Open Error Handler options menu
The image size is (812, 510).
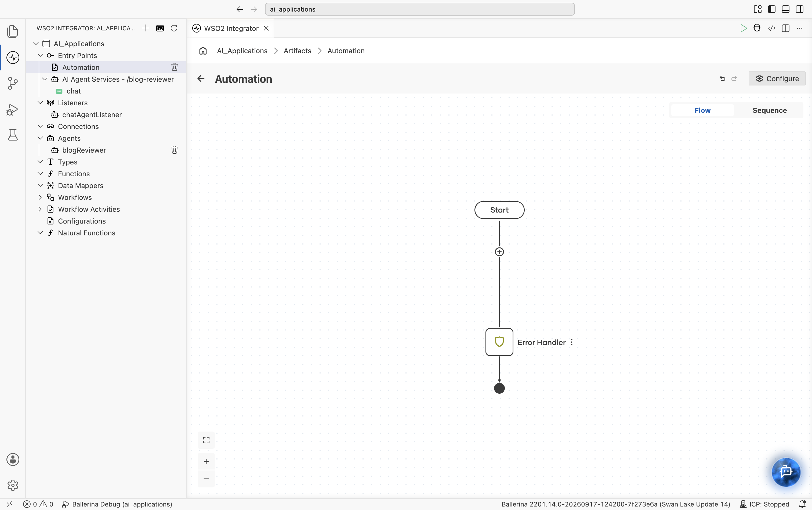(x=572, y=342)
